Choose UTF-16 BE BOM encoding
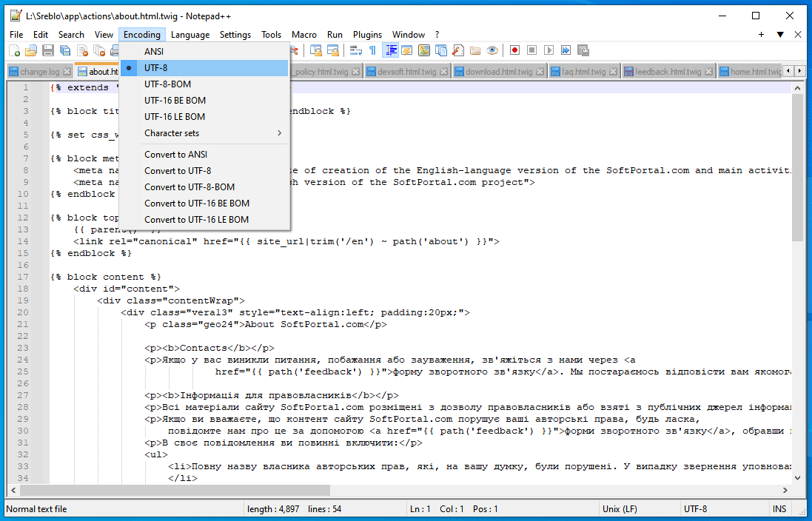This screenshot has width=812, height=521. [204, 101]
